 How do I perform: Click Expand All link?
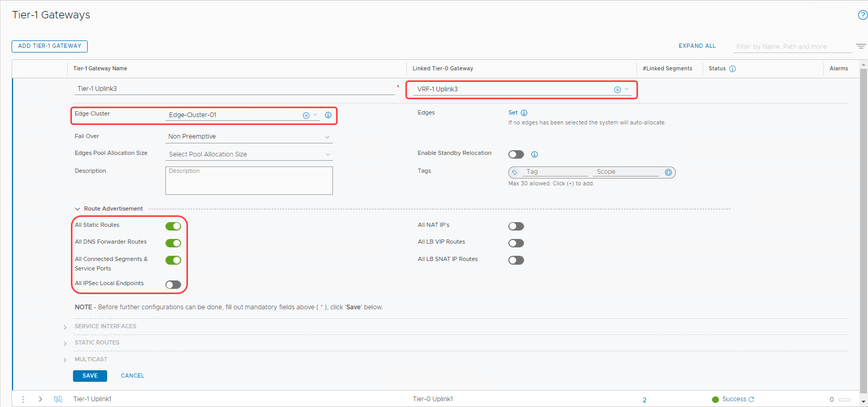pos(697,46)
